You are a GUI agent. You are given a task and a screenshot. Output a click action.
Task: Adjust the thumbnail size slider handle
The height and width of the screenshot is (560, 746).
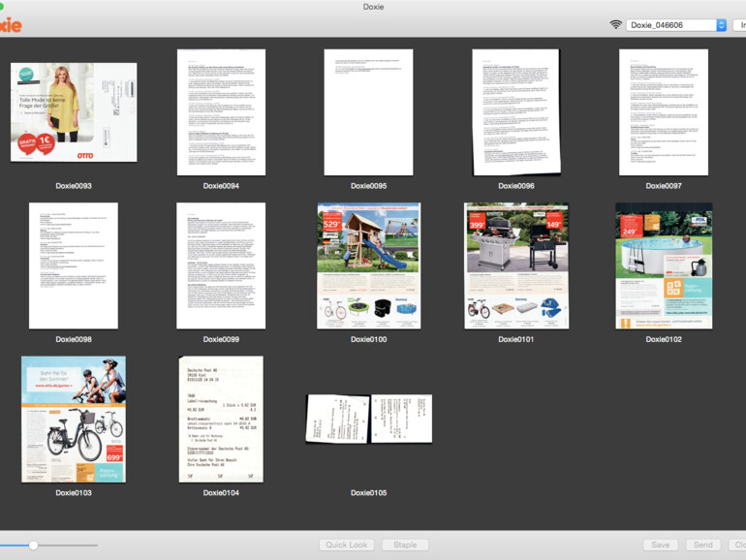click(x=33, y=544)
